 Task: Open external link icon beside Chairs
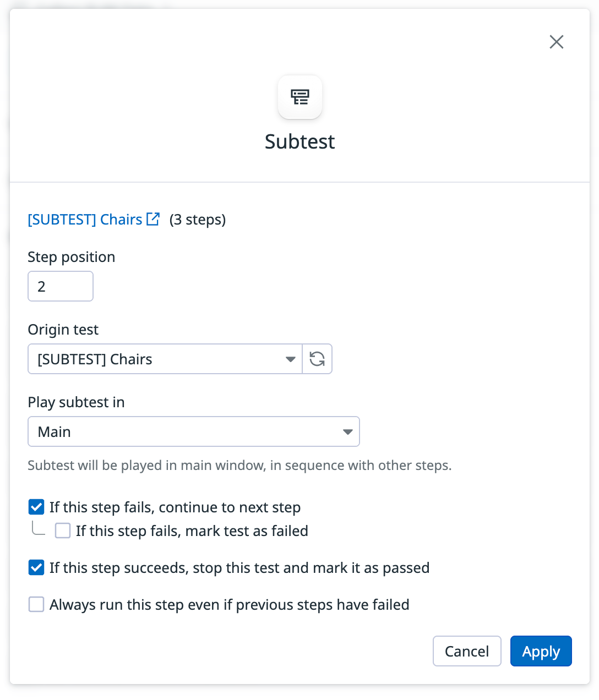153,219
